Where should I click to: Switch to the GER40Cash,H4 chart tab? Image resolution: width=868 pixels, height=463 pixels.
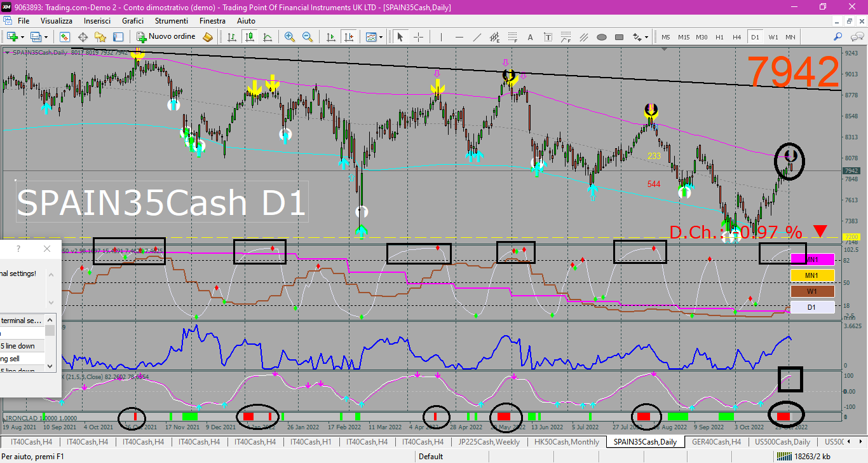[716, 441]
